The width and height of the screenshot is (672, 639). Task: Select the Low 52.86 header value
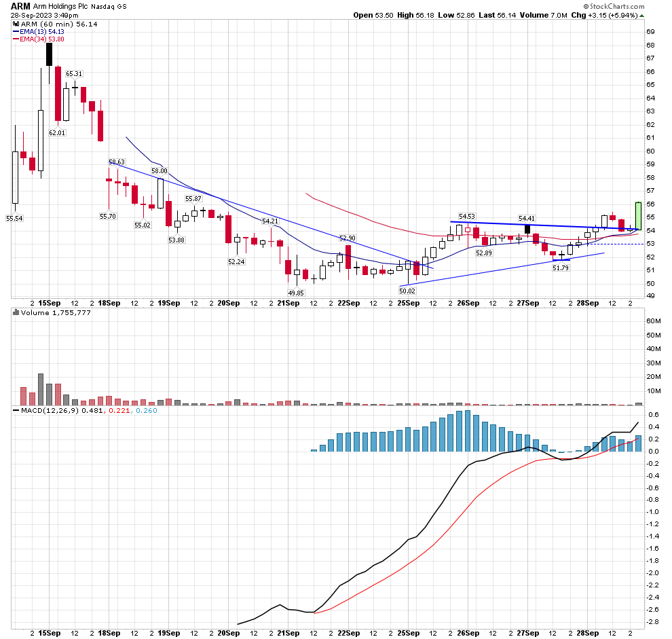coord(456,16)
